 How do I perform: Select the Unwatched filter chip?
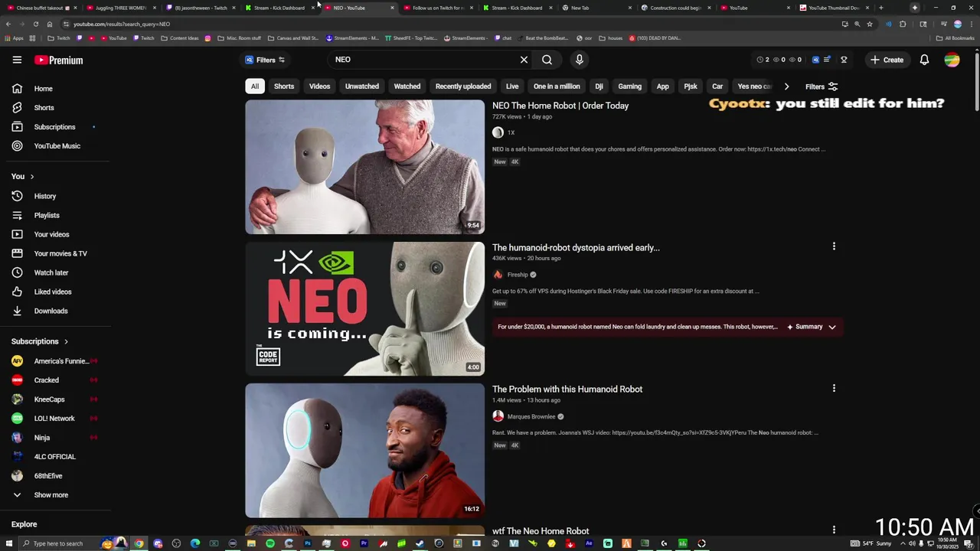(x=362, y=86)
